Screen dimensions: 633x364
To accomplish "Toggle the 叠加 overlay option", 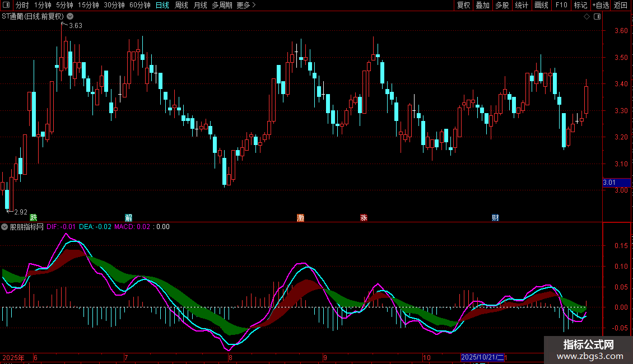I will [x=482, y=5].
